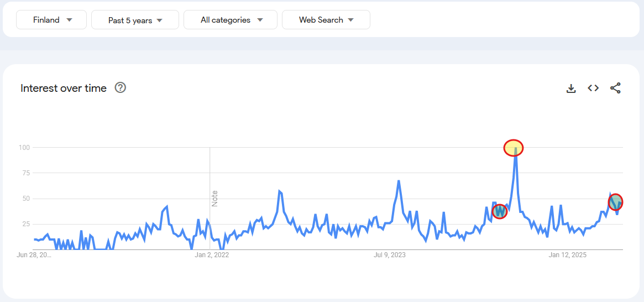Click the yellow highlighted peak at 100
The width and height of the screenshot is (644, 302).
tap(514, 148)
